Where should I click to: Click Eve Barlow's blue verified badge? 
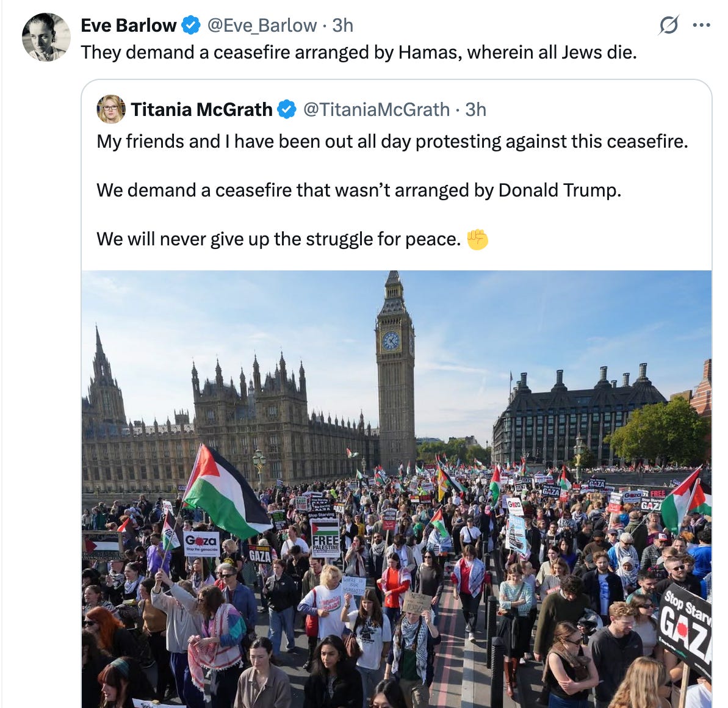[x=191, y=25]
